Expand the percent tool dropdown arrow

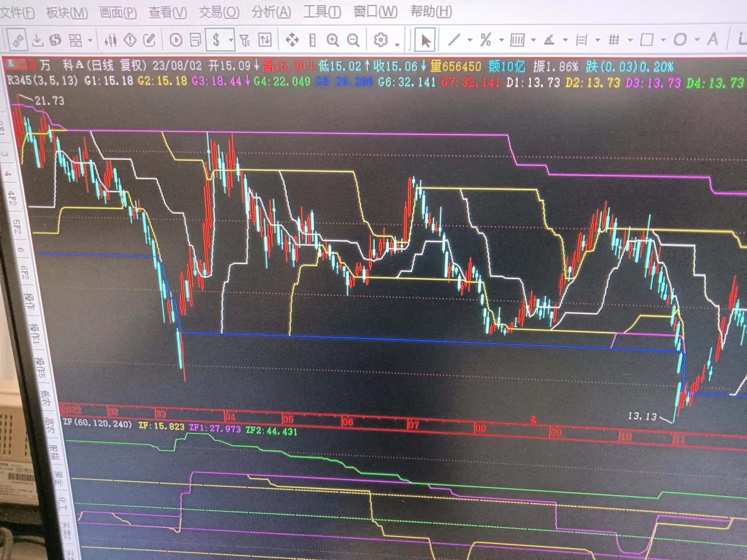pos(501,40)
